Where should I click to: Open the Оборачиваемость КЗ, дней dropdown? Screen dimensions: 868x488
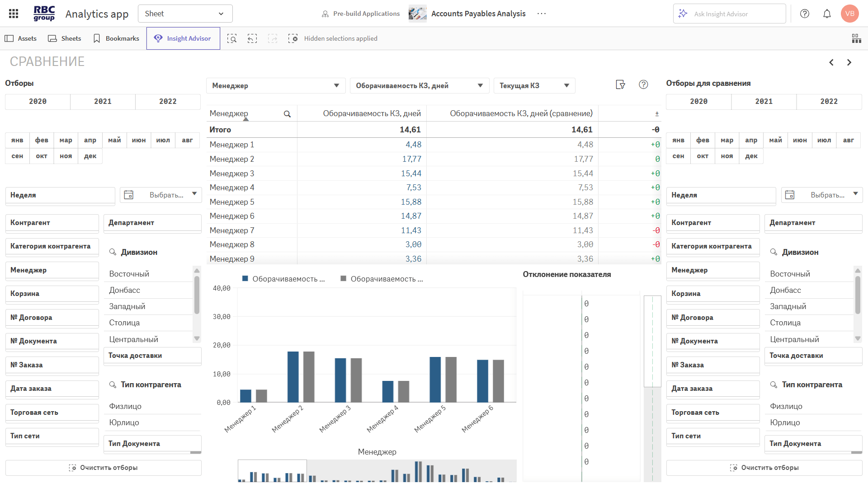click(x=419, y=85)
